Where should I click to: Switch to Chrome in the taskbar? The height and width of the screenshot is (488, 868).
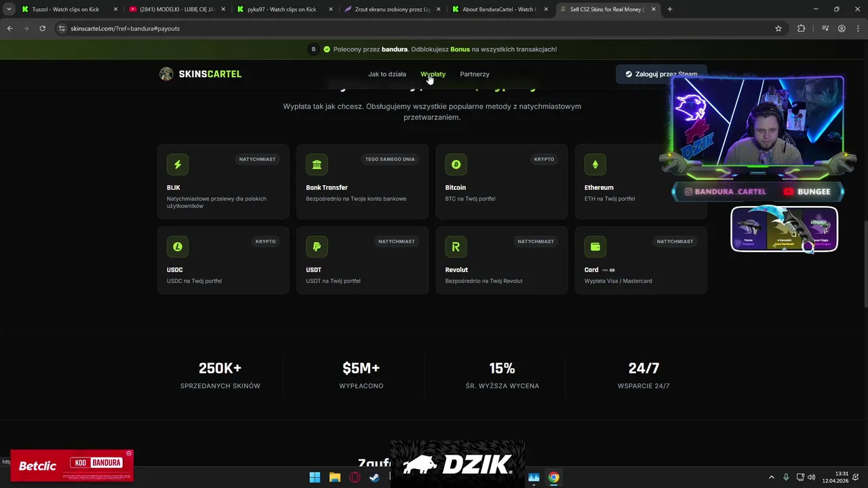tap(554, 477)
